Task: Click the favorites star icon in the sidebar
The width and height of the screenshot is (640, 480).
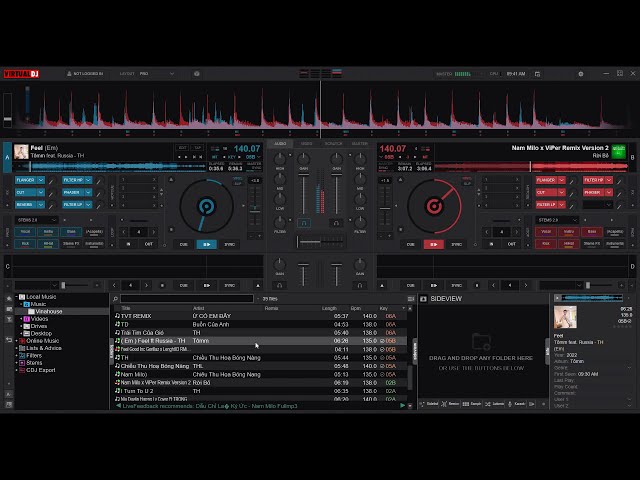Action: coord(9,298)
